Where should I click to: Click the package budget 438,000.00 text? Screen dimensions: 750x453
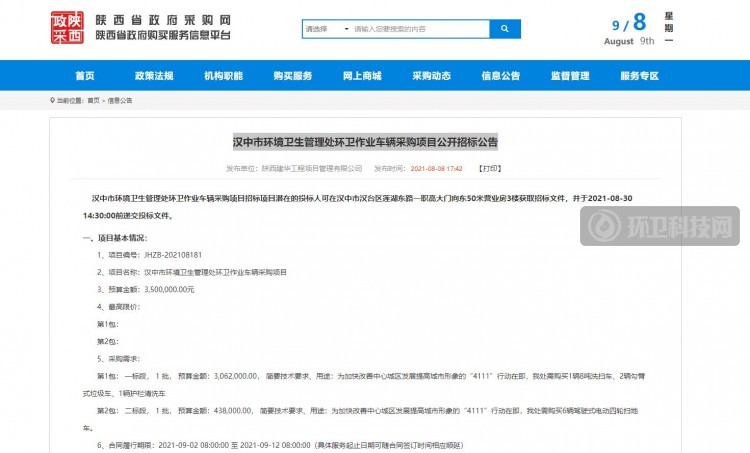[232, 410]
